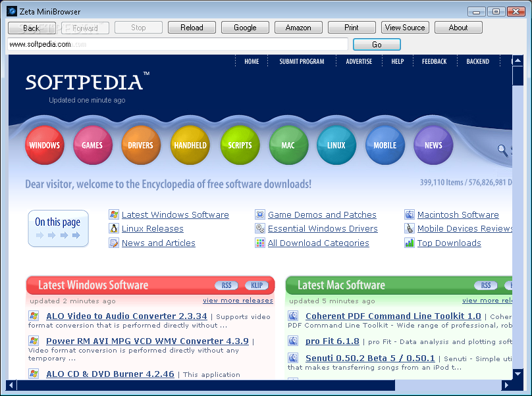Click the icon beside Latest Windows Software link
This screenshot has width=532, height=396.
point(114,214)
